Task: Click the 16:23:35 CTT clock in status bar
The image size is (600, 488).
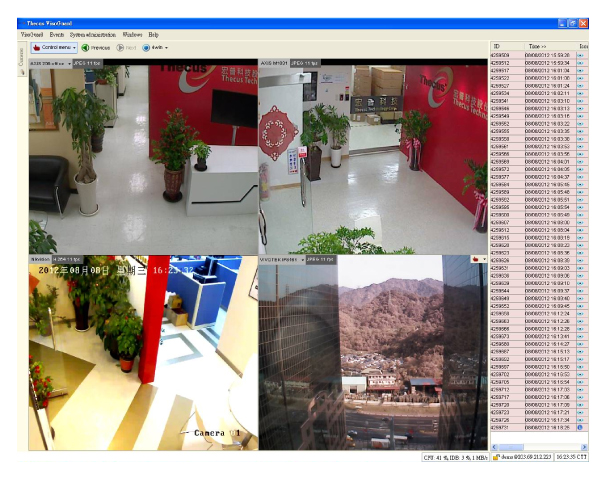Action: coord(571,457)
